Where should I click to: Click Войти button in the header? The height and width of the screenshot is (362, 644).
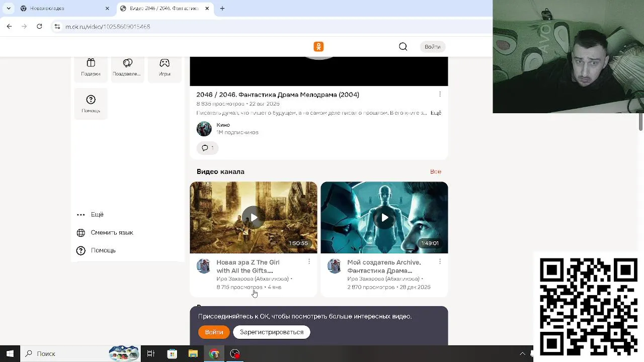pos(432,47)
